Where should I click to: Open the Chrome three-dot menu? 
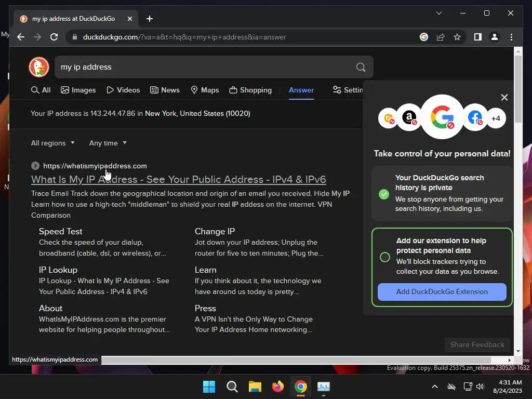[x=511, y=37]
